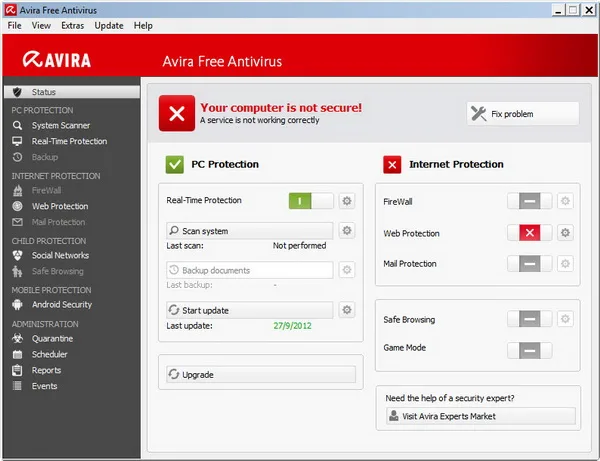Open the Extras menu
The height and width of the screenshot is (461, 600).
coord(72,26)
